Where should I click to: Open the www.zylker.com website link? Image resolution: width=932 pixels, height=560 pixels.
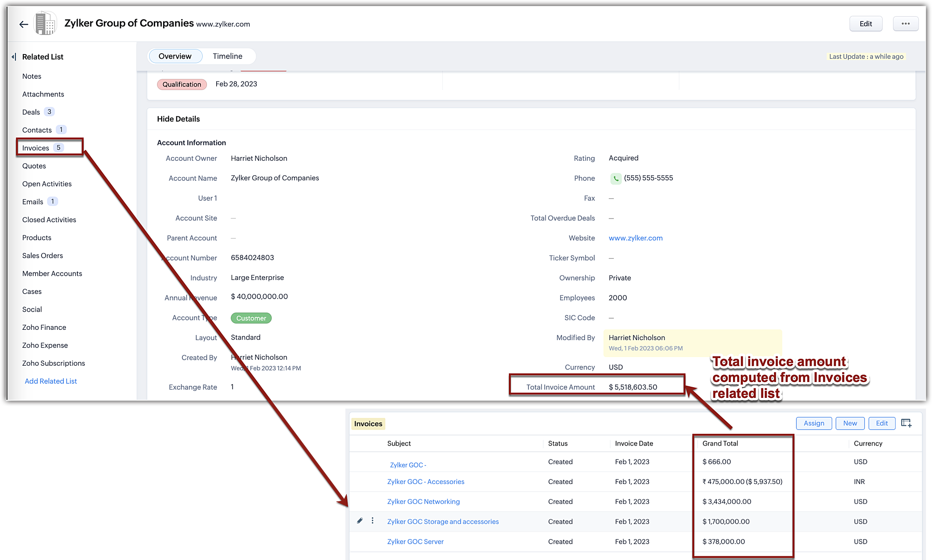point(635,238)
